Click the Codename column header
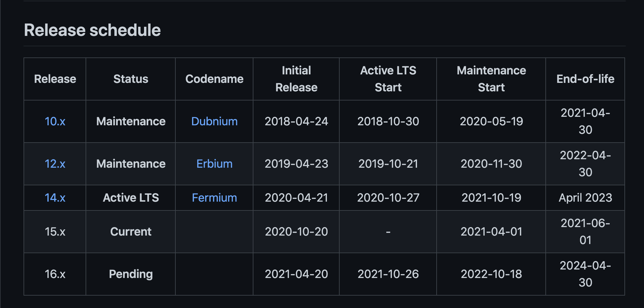The width and height of the screenshot is (644, 308). click(x=214, y=79)
